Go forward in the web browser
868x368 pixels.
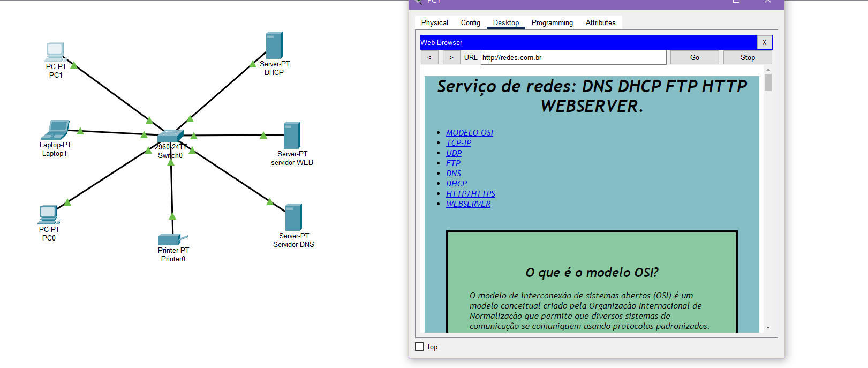click(x=451, y=57)
